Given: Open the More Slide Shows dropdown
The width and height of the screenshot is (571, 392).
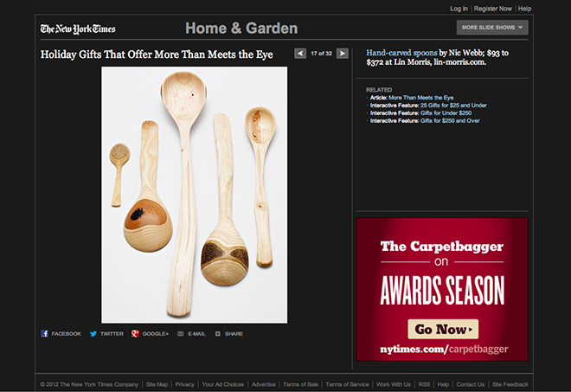Looking at the screenshot, I should coord(492,28).
